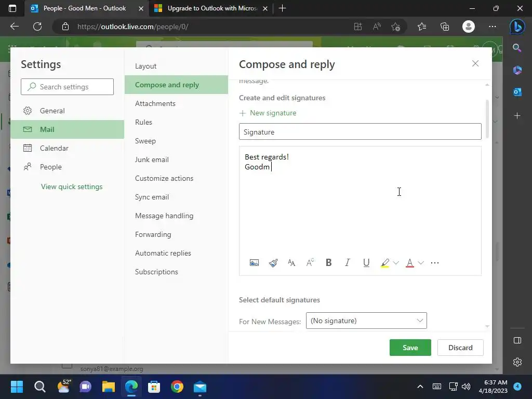Open Forwarding settings
Image resolution: width=532 pixels, height=399 pixels.
pos(176,234)
